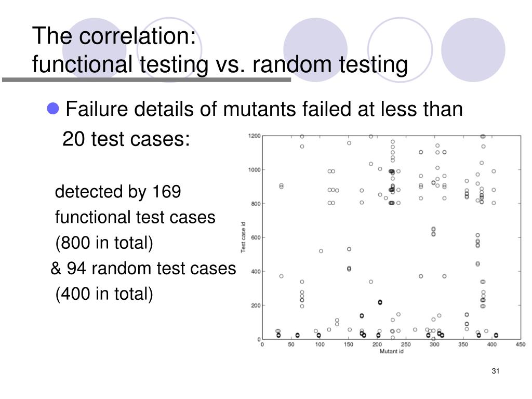The image size is (532, 399).
Task: Select the "20 test cases:" text
Action: [x=126, y=139]
